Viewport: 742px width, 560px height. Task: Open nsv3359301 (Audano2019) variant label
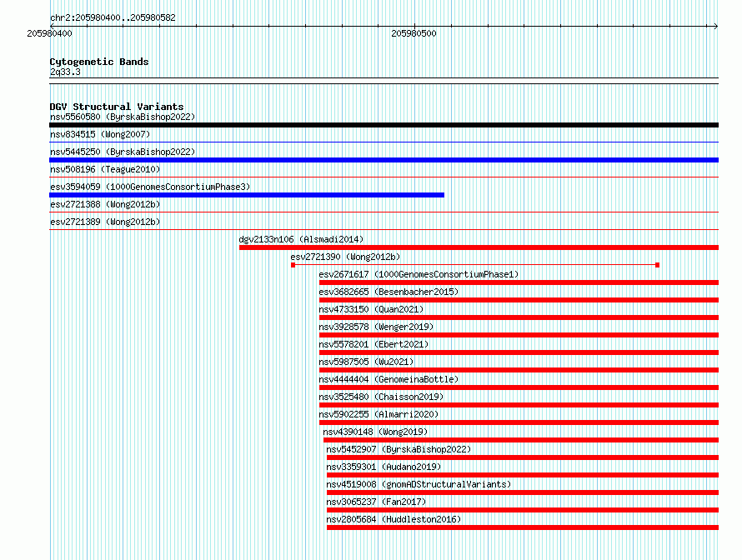[x=384, y=467]
